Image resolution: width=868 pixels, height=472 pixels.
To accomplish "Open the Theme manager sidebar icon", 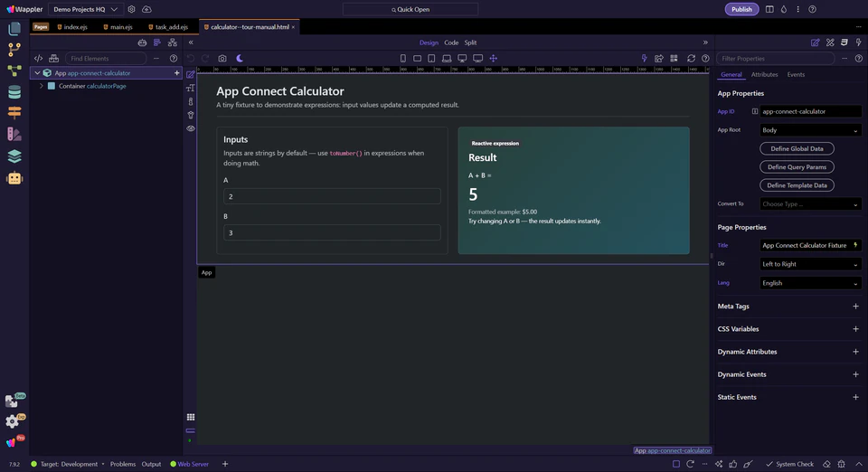I will 14,135.
